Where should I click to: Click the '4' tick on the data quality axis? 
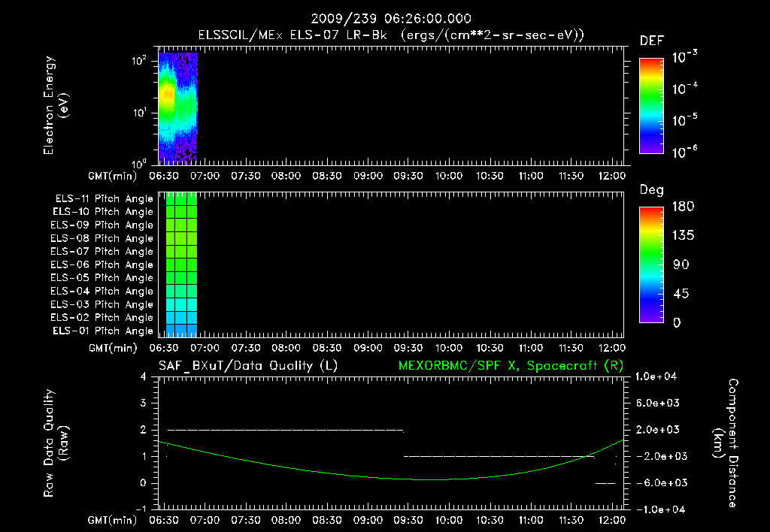tap(144, 377)
